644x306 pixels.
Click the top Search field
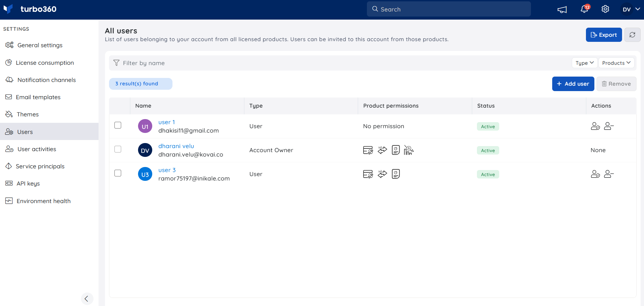[449, 9]
